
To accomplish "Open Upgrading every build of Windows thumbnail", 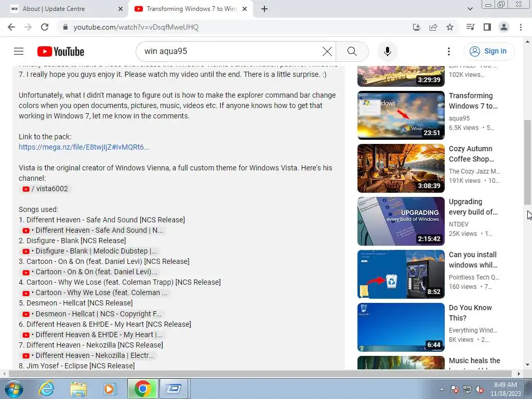I will click(401, 221).
